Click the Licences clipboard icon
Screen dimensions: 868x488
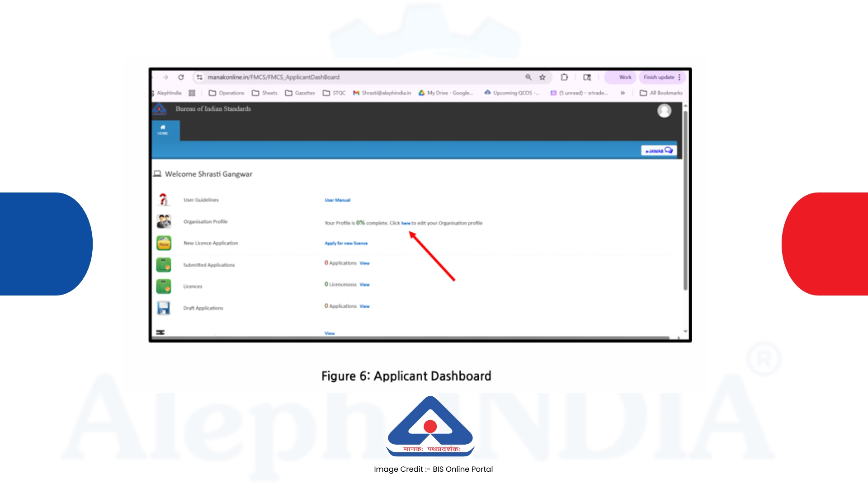(x=164, y=286)
